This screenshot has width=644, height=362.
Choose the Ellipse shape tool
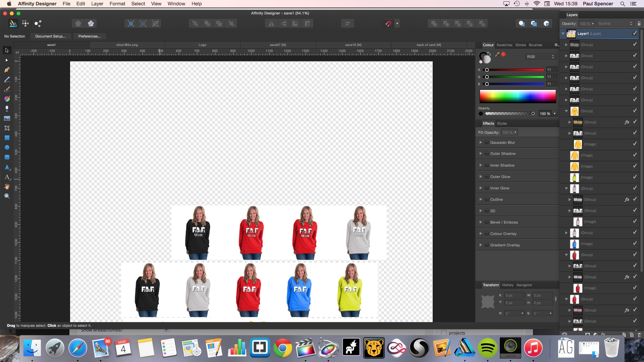tap(7, 147)
